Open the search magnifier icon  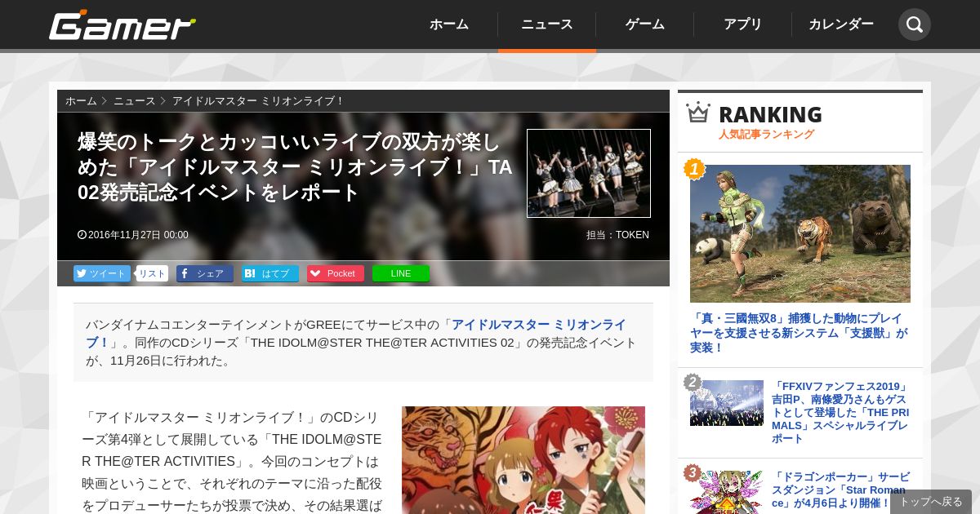tap(915, 24)
